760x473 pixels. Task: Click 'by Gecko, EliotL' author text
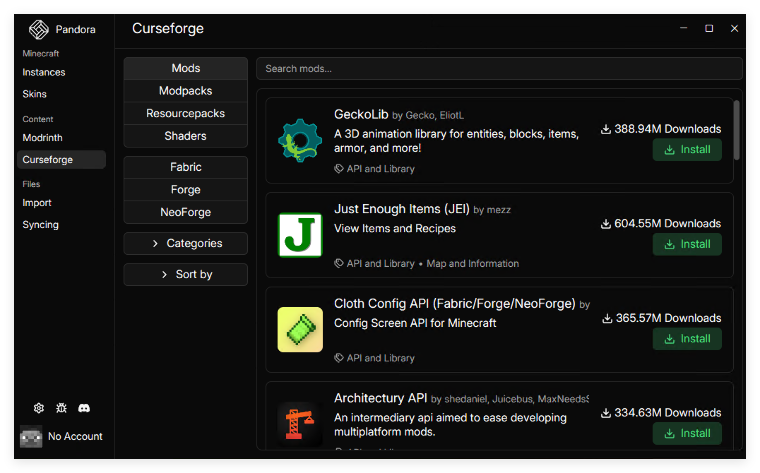[428, 115]
